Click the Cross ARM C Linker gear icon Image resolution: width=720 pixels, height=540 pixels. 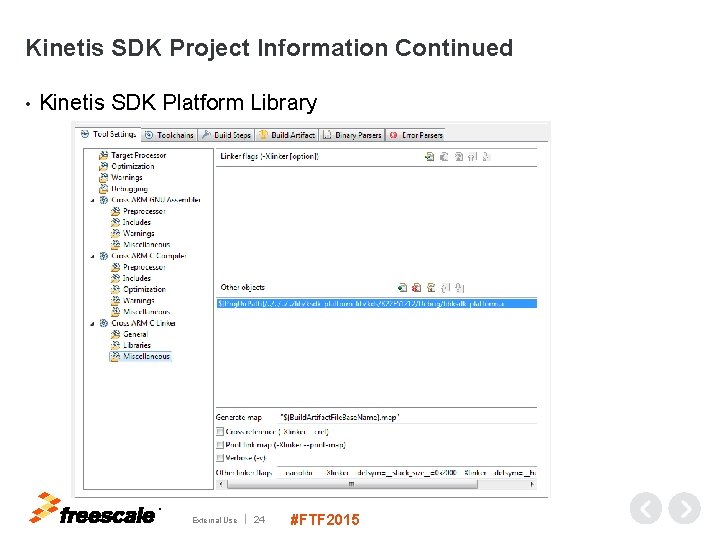pos(104,323)
